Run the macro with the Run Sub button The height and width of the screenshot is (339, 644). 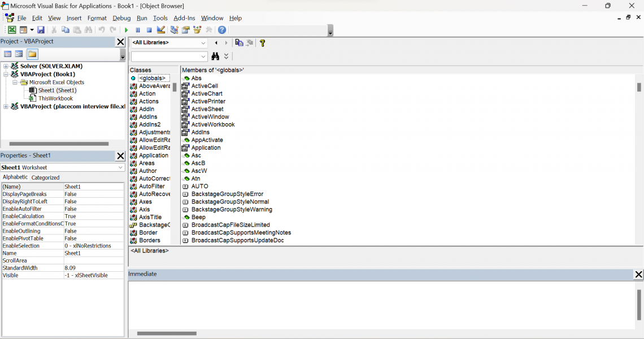127,30
